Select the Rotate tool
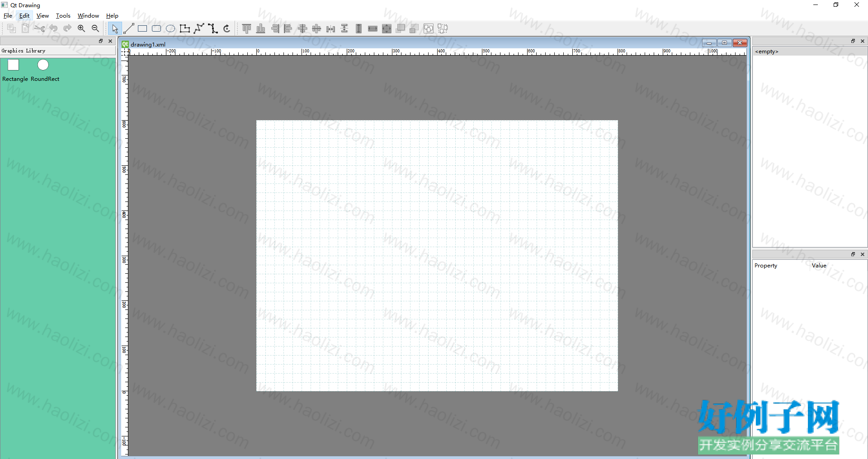This screenshot has width=868, height=459. pyautogui.click(x=227, y=28)
